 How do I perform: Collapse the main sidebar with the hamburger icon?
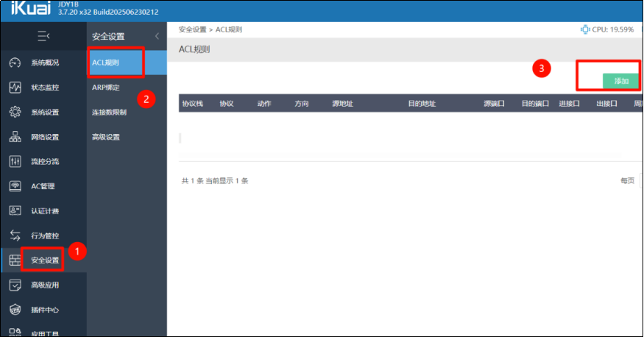[43, 36]
